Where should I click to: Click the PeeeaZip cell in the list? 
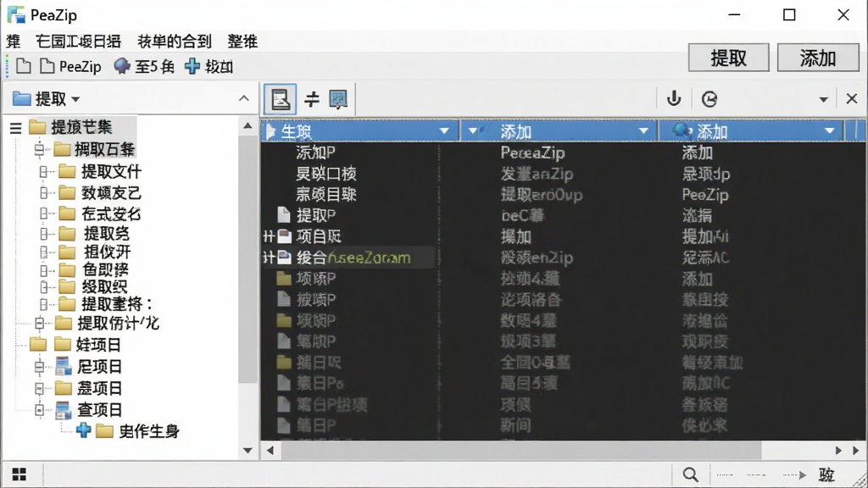[x=532, y=152]
